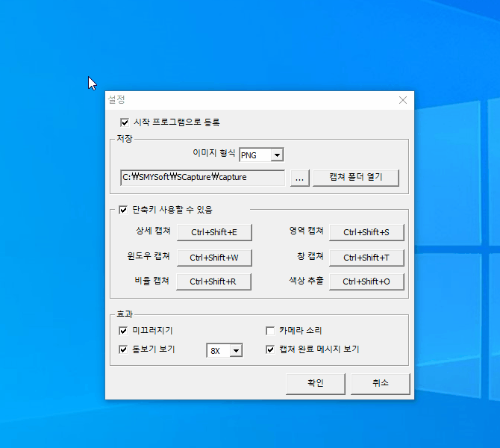Click the 창 캡쳐 label

(x=310, y=256)
